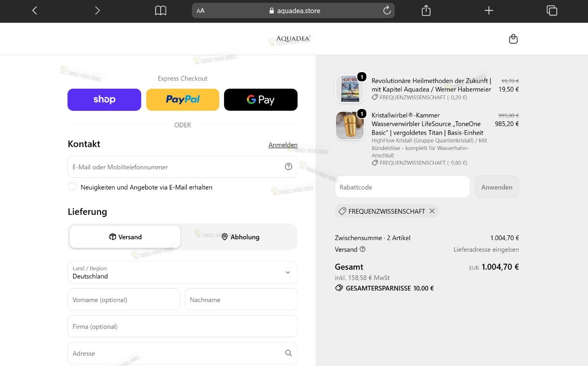Enable Neuigkeiten und Angebote via E-Mail checkbox

(x=72, y=186)
